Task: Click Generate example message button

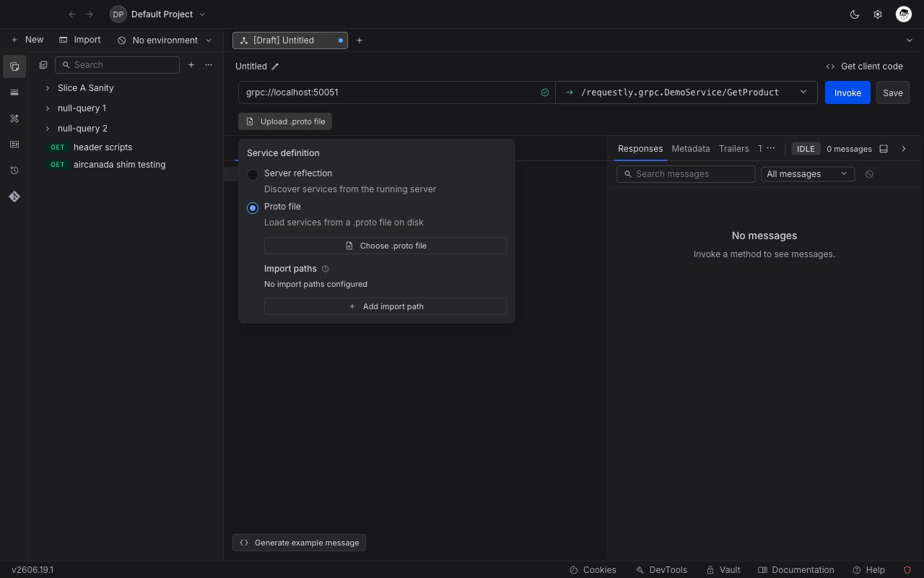Action: (x=299, y=543)
